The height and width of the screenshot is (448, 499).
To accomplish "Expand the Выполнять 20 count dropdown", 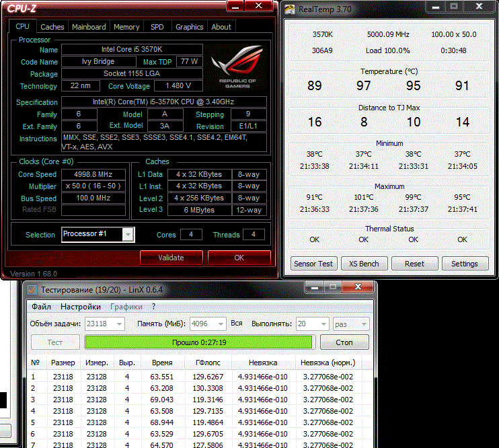I will pyautogui.click(x=323, y=324).
